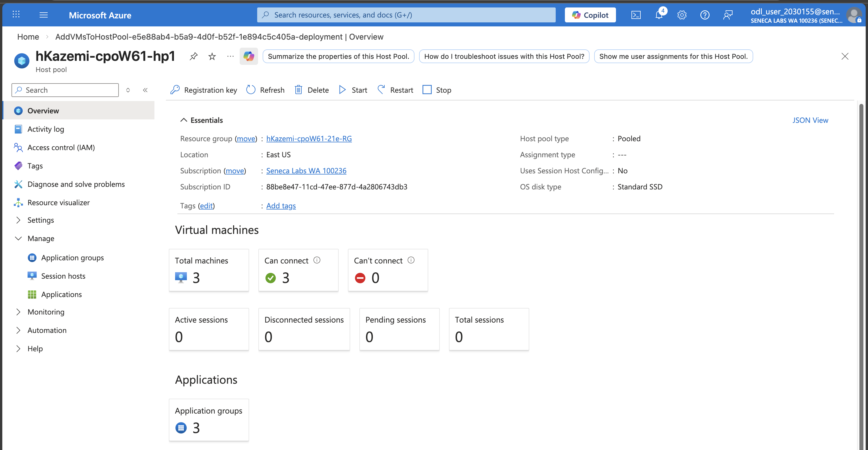Image resolution: width=868 pixels, height=450 pixels.
Task: Expand the Automation menu group
Action: 18,330
